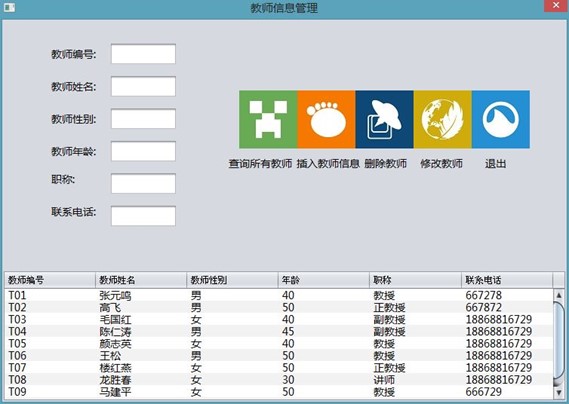Click the name 龙胜春
Viewport: 569px width, 404px height.
pos(115,380)
